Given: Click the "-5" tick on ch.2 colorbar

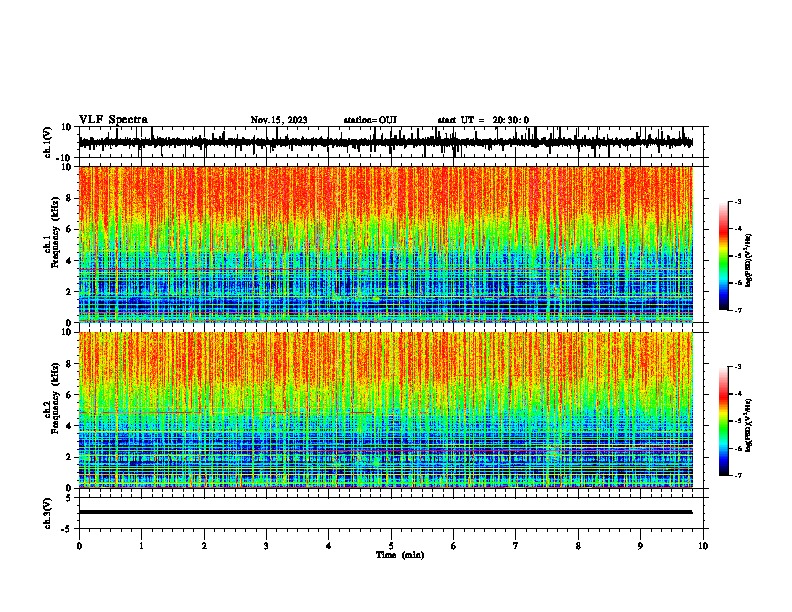Looking at the screenshot, I should pos(738,421).
